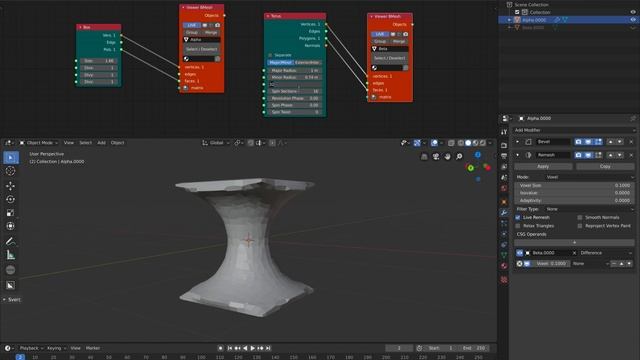Select the 3D Cursor tool
This screenshot has height=360, width=640.
11,171
